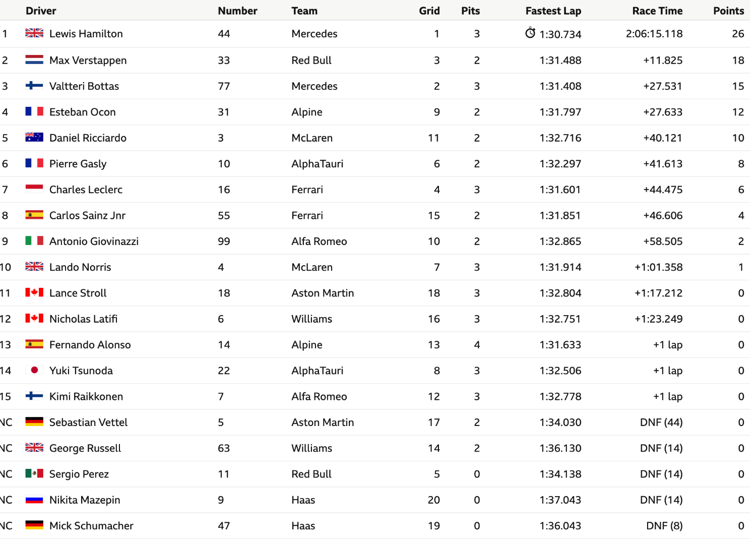Click the Dutch flag beside Max Verstappen

[x=34, y=60]
